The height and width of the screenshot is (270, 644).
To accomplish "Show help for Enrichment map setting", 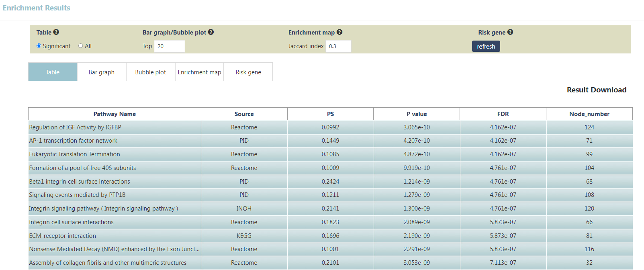I will click(339, 32).
